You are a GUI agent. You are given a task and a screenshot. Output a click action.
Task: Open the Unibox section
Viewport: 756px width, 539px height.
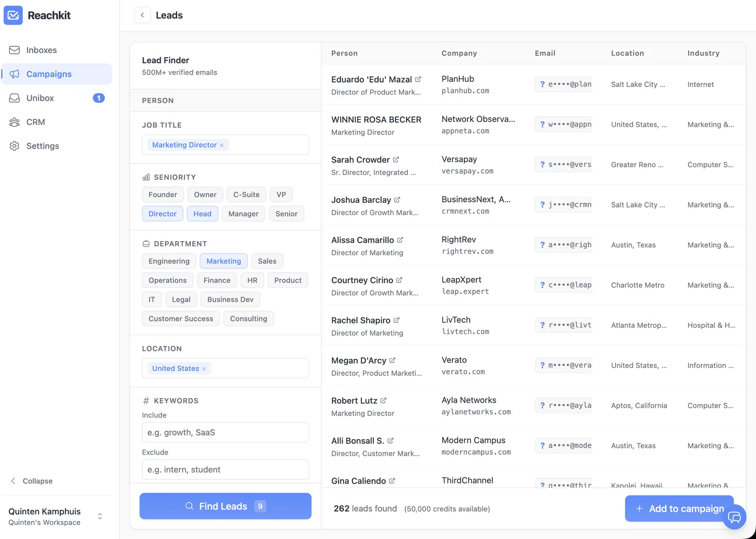[57, 98]
